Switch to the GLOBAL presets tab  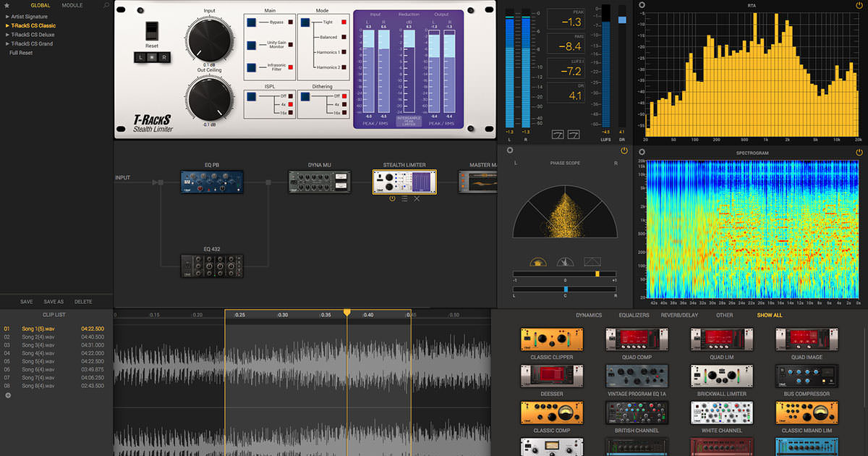pos(41,5)
